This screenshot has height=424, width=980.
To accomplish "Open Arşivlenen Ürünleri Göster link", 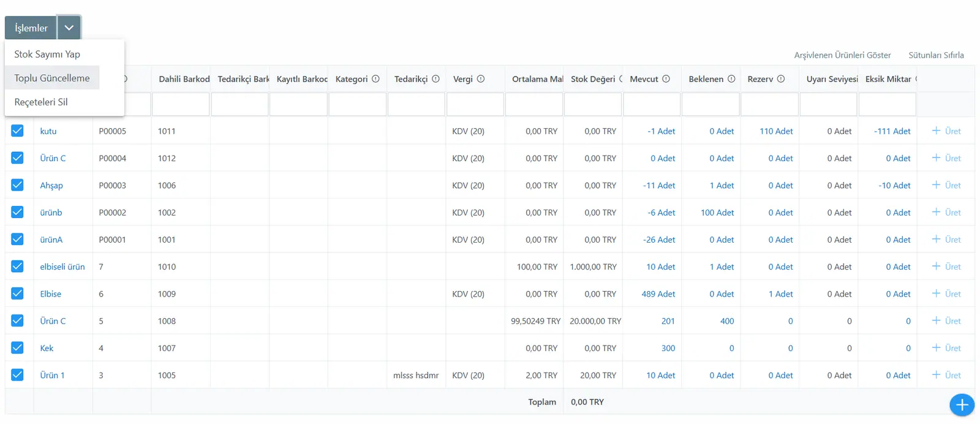I will coord(842,55).
